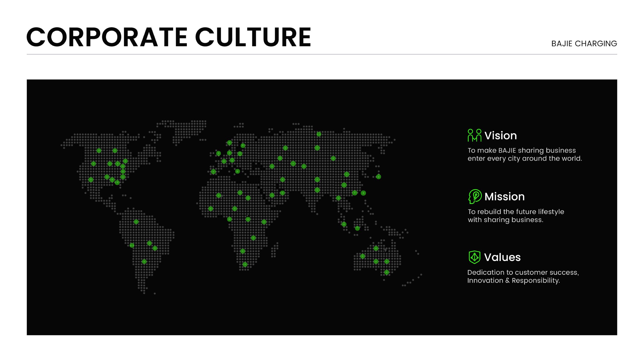Click text 'Dedication to customer success,'
The image size is (644, 362).
pyautogui.click(x=523, y=272)
